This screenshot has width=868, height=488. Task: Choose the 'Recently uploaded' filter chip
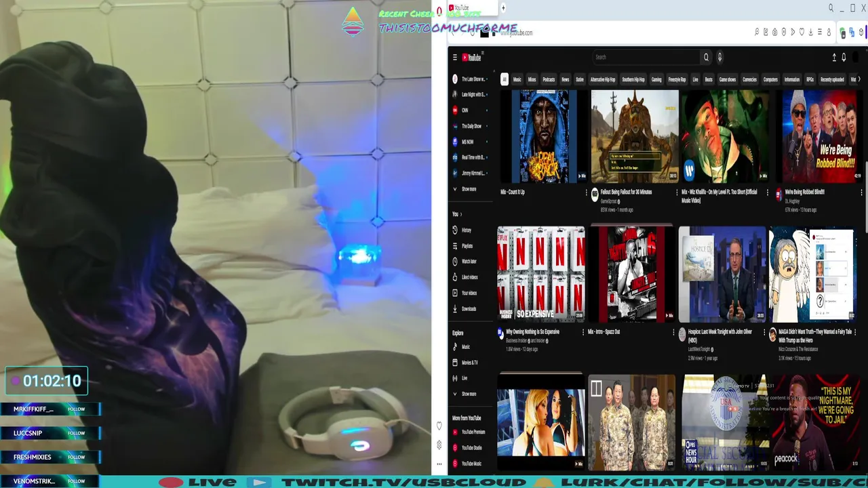[x=832, y=79]
